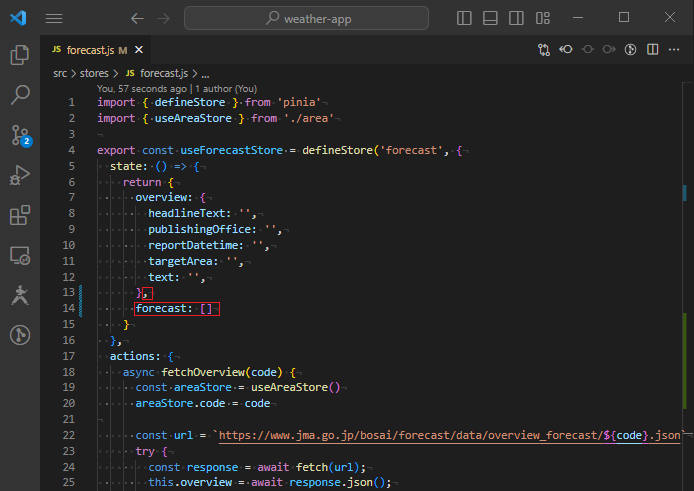Open the figure-shaped extension view in activity bar
This screenshot has height=491, width=694.
19,295
